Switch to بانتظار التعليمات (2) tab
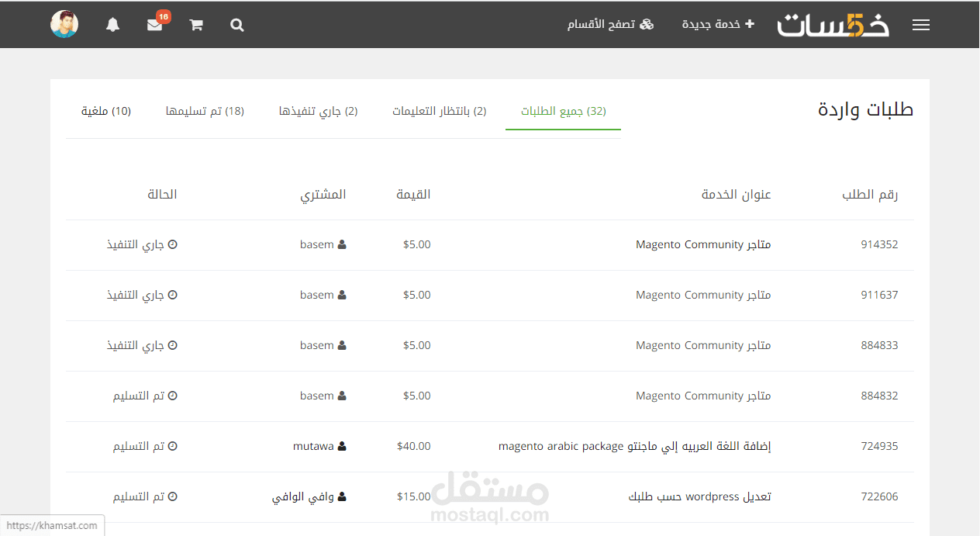Image resolution: width=980 pixels, height=536 pixels. coord(439,111)
